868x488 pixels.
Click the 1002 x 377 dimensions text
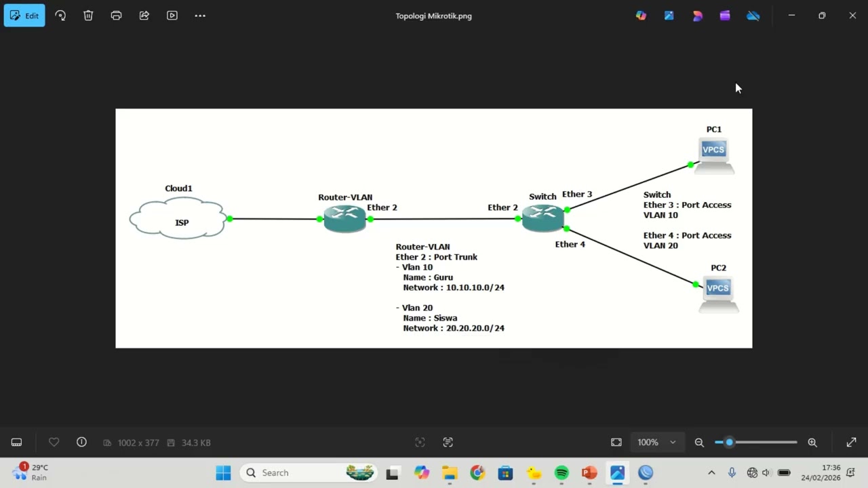point(138,443)
